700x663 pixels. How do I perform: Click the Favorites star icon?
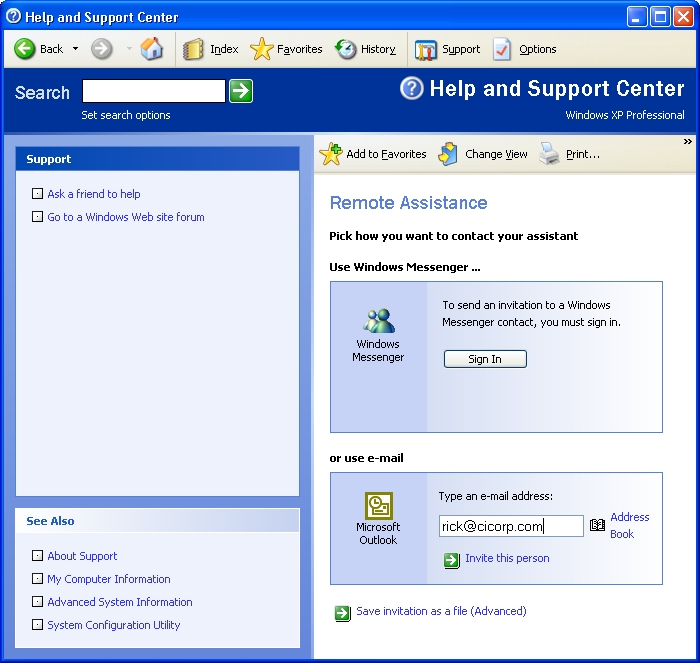click(x=262, y=49)
